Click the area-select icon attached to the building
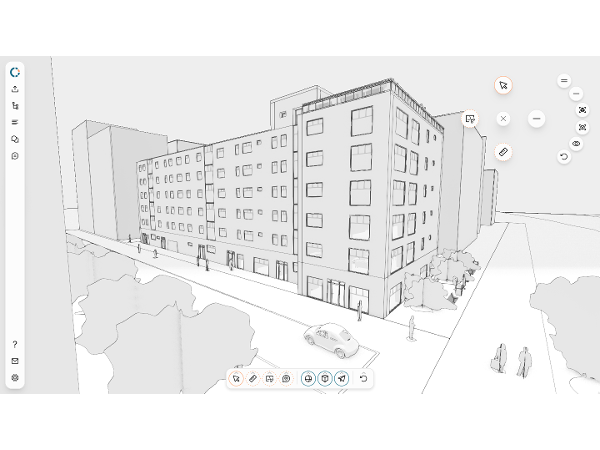This screenshot has height=450, width=600. [470, 119]
